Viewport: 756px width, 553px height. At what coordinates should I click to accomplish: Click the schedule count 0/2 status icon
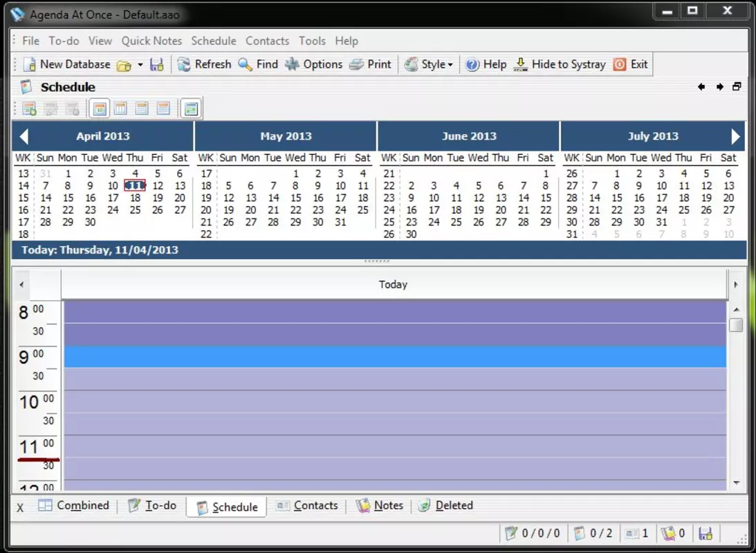click(x=579, y=533)
